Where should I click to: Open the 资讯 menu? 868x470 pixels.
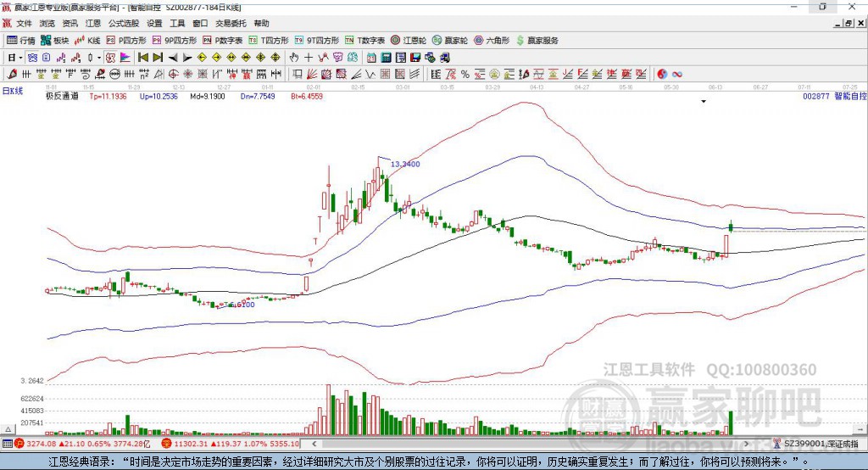coord(70,23)
